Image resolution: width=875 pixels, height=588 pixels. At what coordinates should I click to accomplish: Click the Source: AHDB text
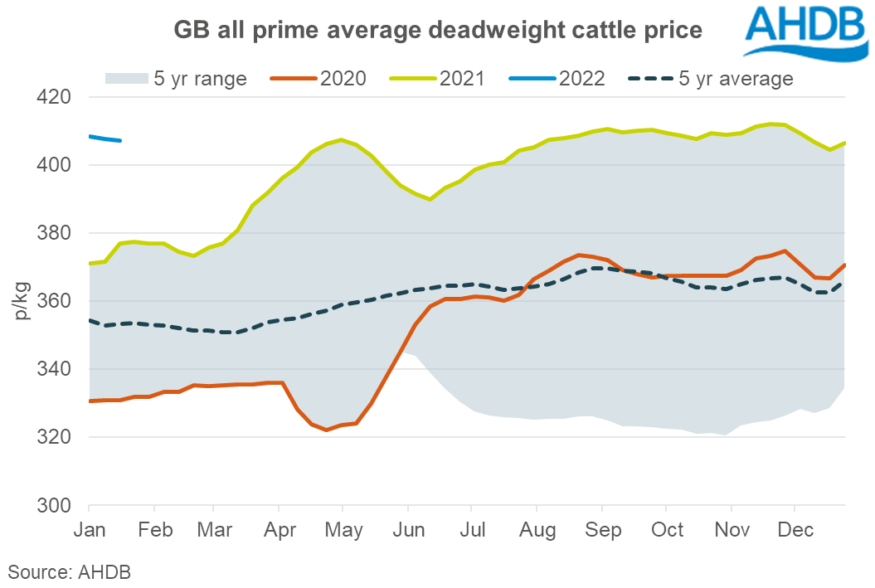tap(70, 571)
